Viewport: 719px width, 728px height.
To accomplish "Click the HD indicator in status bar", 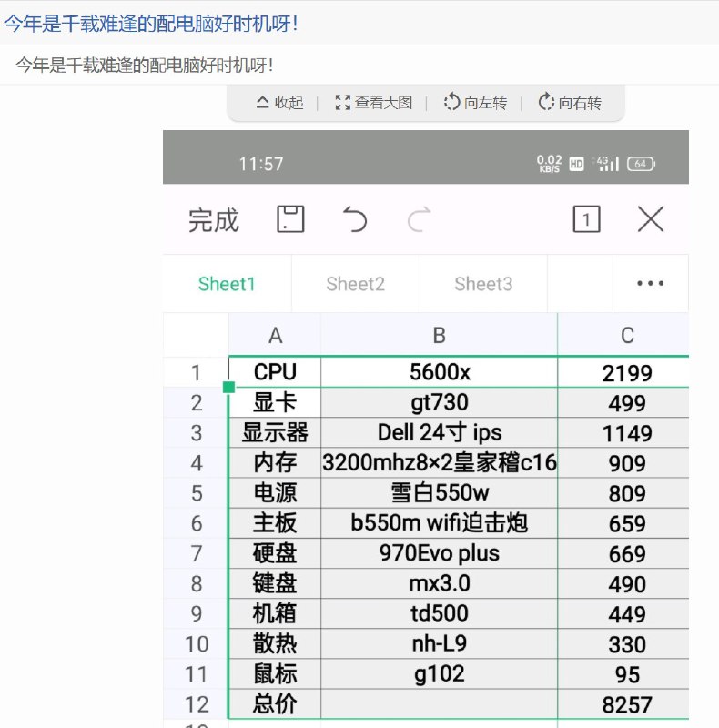I will click(x=576, y=164).
